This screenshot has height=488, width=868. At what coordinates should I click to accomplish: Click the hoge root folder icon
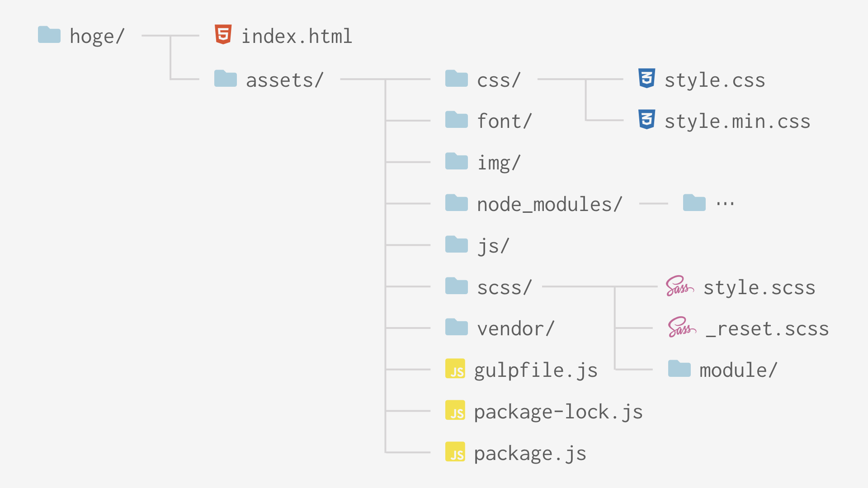coord(49,35)
